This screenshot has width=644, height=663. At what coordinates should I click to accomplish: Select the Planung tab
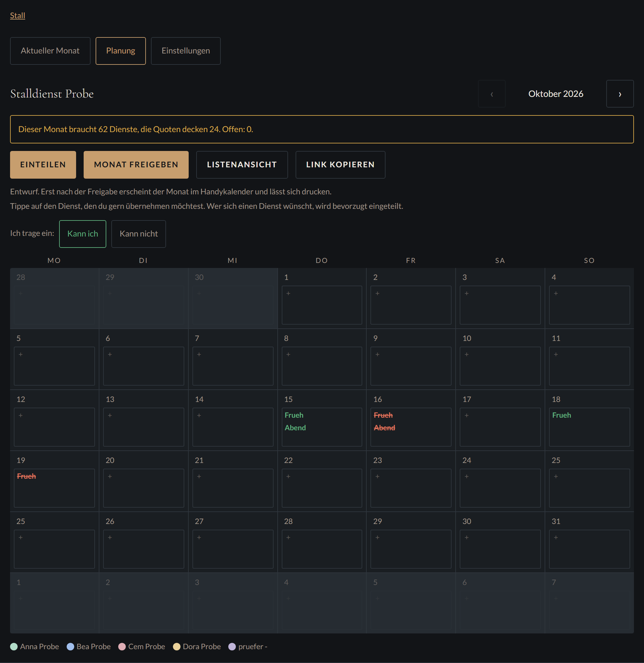point(120,51)
